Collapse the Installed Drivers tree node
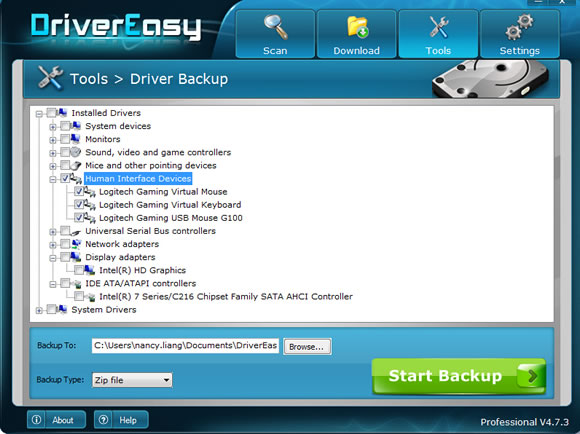 (x=39, y=114)
